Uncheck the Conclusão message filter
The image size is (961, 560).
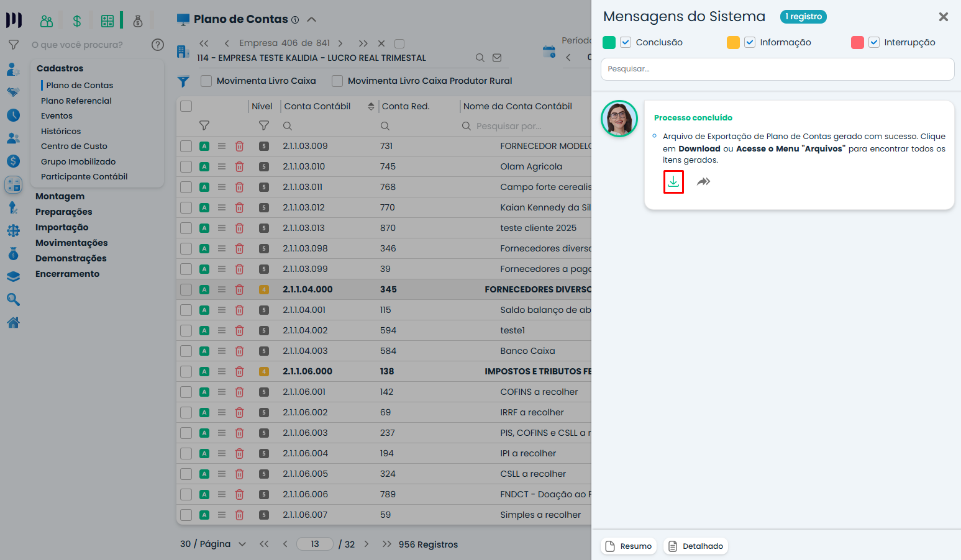[x=626, y=42]
